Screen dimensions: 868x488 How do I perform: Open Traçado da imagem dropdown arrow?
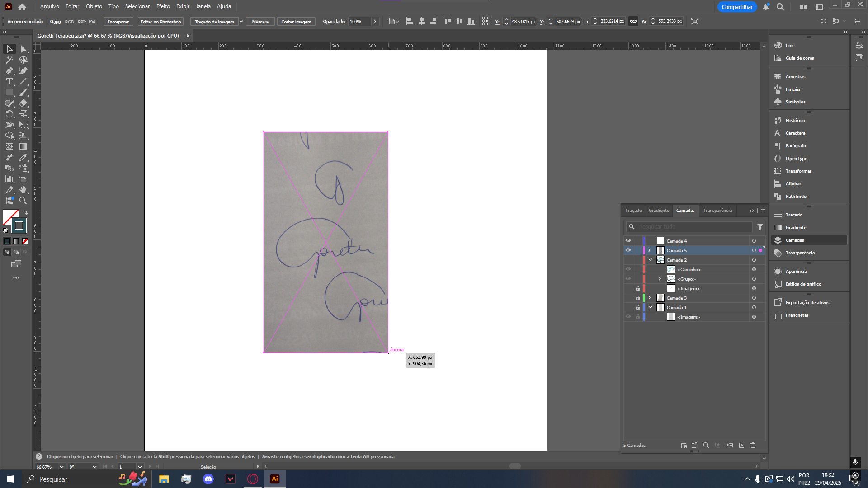coord(241,22)
